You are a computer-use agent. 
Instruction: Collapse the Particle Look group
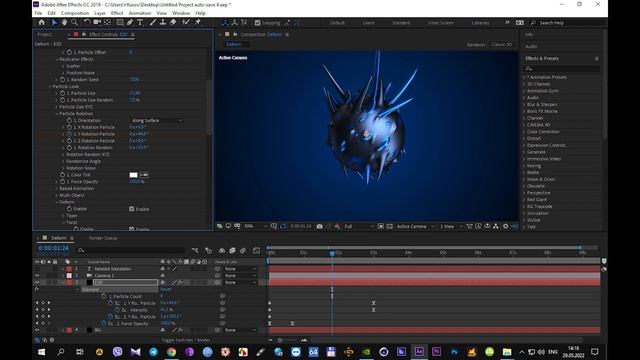point(50,87)
